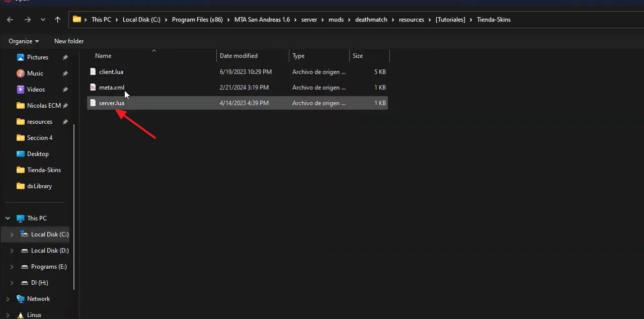Create a New folder
The height and width of the screenshot is (319, 644).
69,41
